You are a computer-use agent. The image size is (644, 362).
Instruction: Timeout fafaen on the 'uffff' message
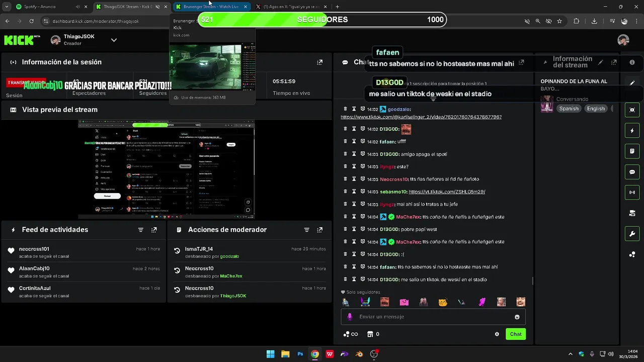(354, 142)
